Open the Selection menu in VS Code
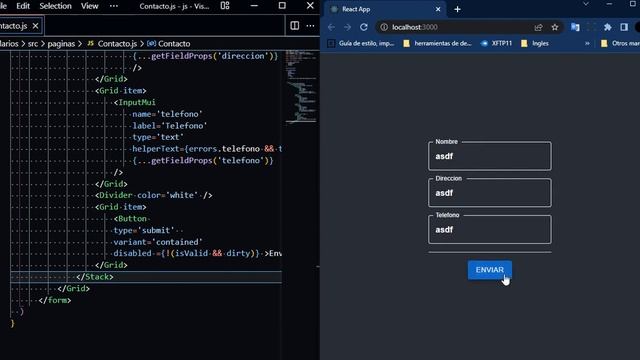The image size is (640, 360). click(x=56, y=6)
